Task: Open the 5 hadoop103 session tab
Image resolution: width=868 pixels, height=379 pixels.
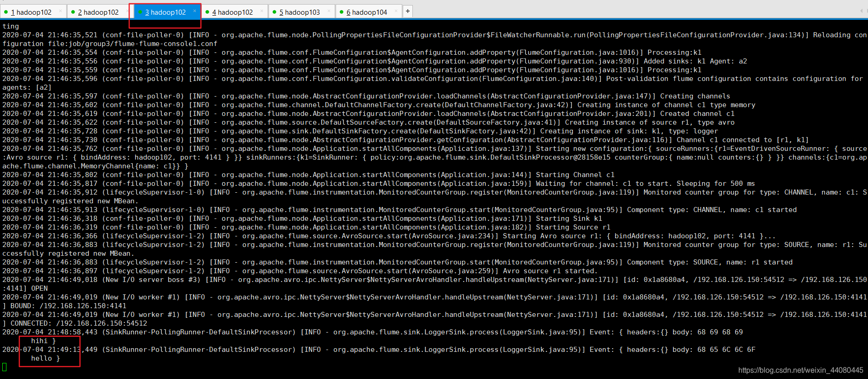Action: [302, 12]
